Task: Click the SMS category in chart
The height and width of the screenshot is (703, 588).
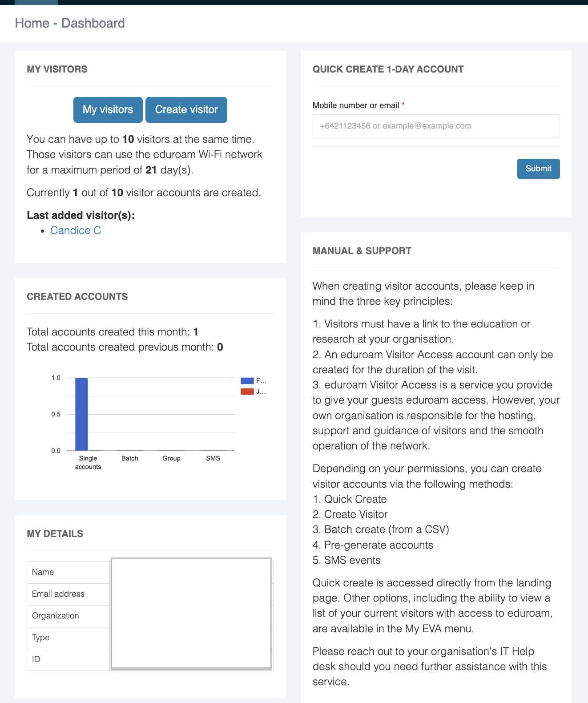Action: point(213,458)
